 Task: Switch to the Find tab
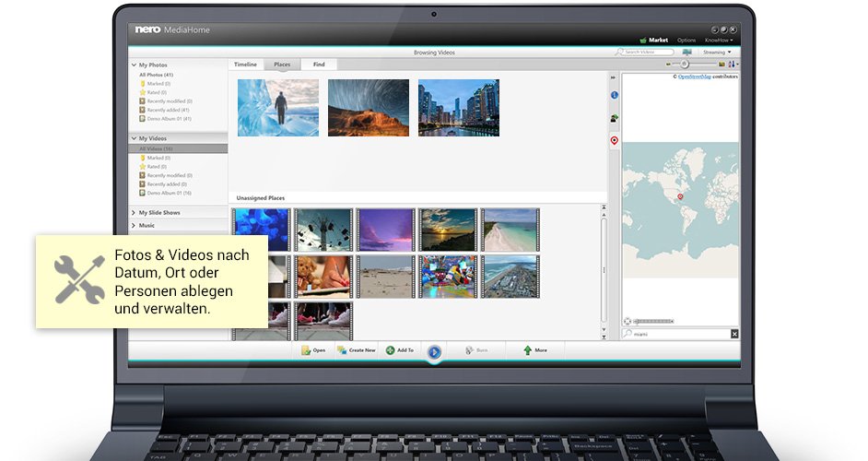pyautogui.click(x=319, y=65)
